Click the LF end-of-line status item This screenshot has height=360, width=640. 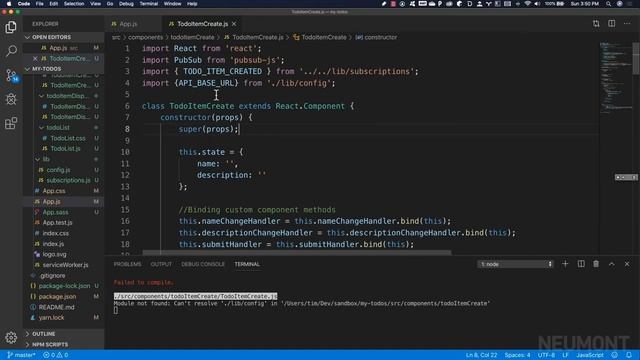pos(565,355)
